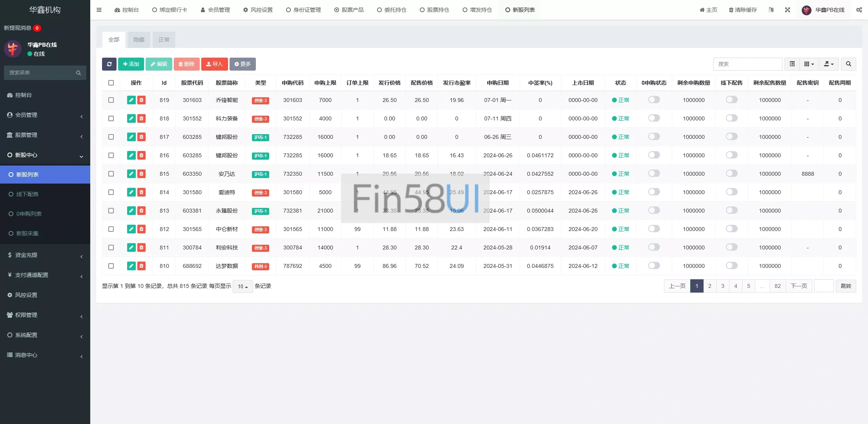This screenshot has height=424, width=868.
Task: Toggle 线下配售 switch for row 810
Action: tap(731, 266)
